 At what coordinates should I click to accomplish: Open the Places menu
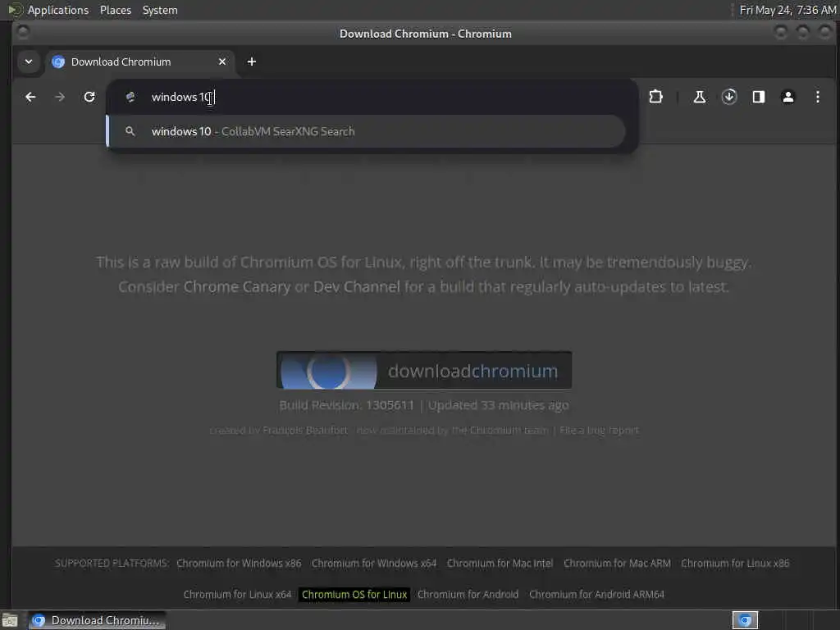116,10
